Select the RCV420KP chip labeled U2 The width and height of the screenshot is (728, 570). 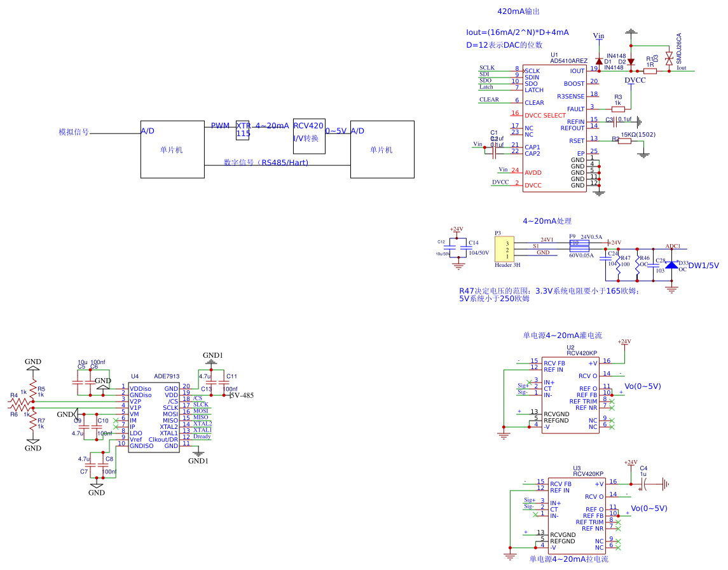(x=570, y=394)
